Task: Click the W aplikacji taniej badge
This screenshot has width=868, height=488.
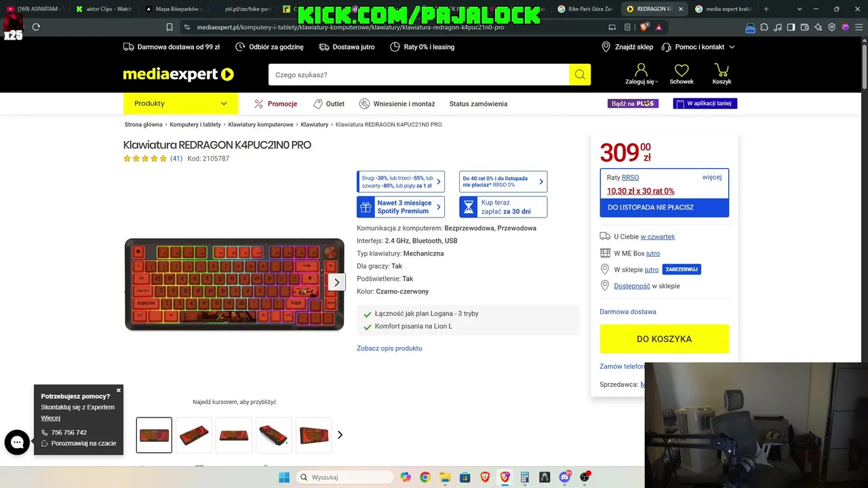Action: [x=705, y=104]
